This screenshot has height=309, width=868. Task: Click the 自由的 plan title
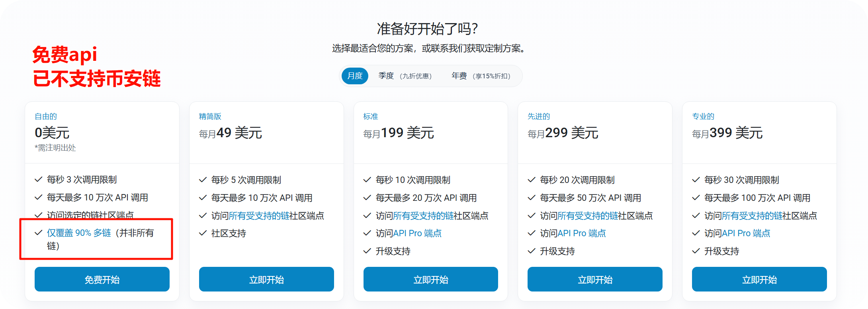coord(46,117)
